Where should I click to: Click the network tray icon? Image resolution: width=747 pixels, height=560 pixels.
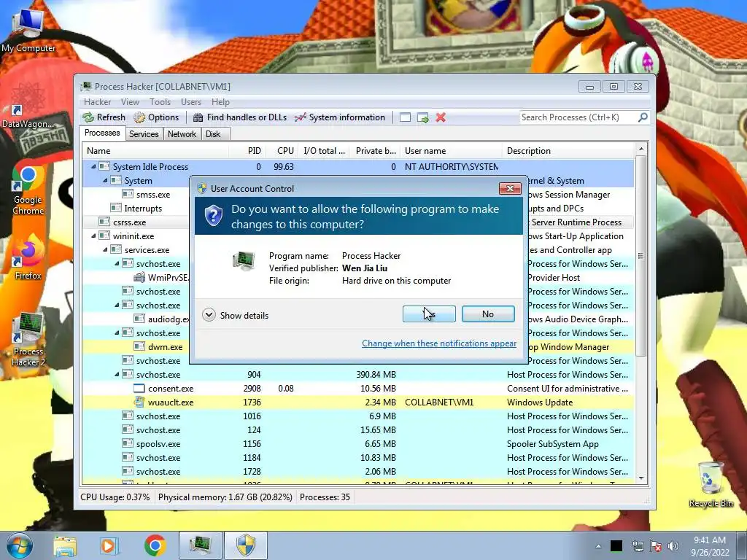[638, 546]
